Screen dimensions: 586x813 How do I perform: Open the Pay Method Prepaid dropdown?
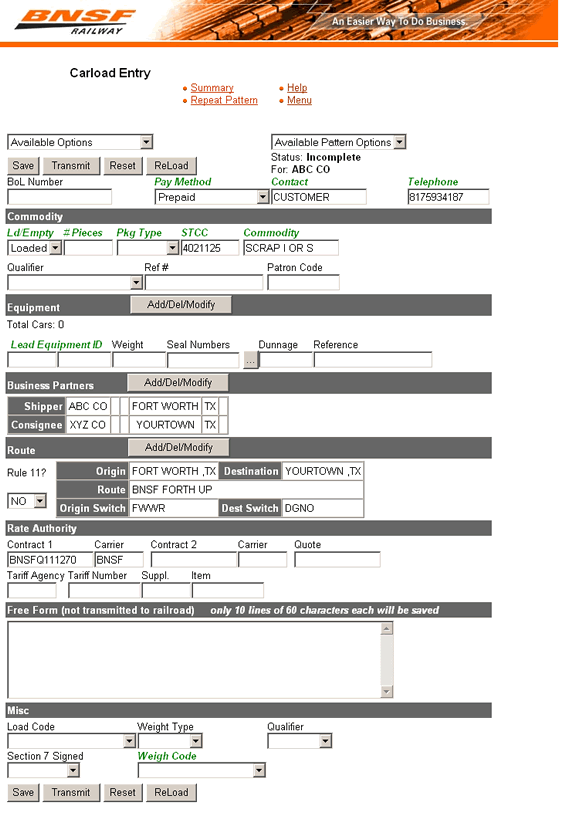point(212,197)
